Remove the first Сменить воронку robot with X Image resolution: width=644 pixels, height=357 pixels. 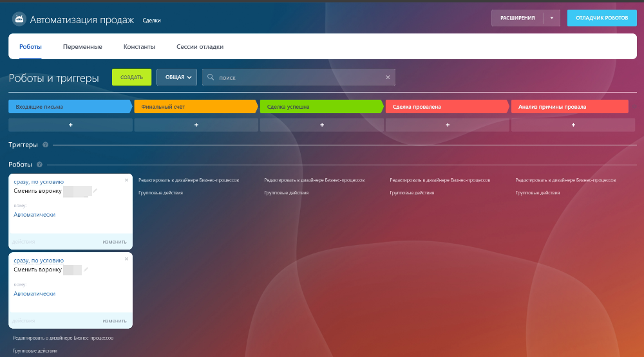pos(126,180)
